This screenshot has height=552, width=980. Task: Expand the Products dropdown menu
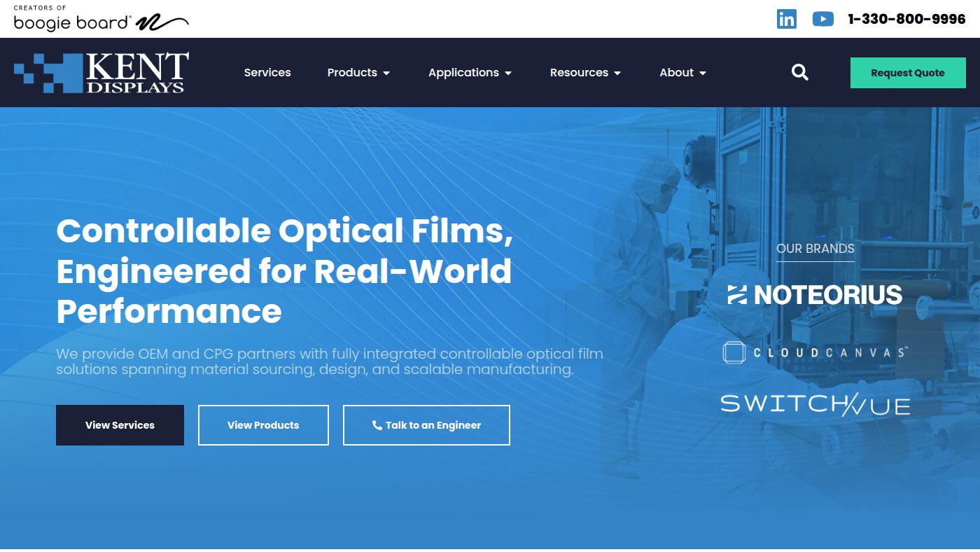[358, 72]
